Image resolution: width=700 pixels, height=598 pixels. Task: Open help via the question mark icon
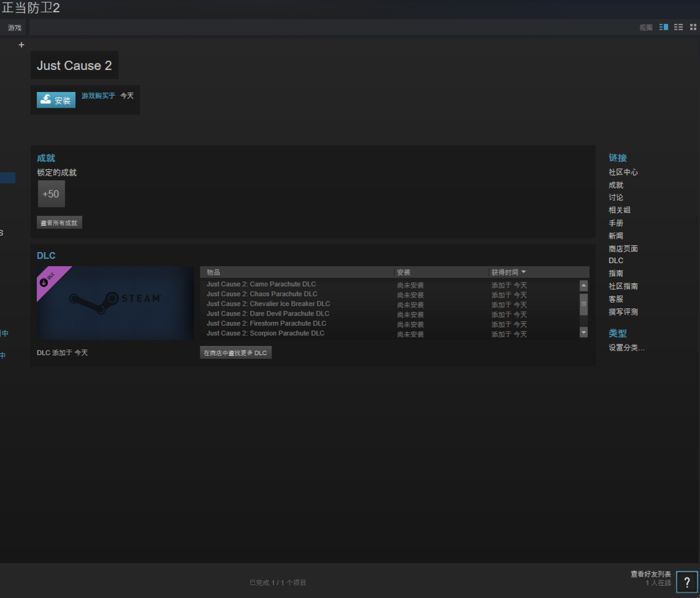[687, 582]
